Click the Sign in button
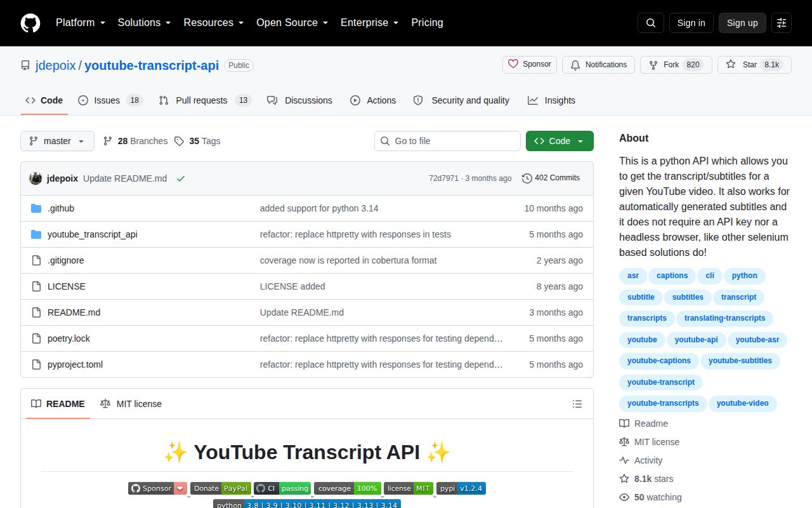The width and height of the screenshot is (812, 508). [691, 23]
